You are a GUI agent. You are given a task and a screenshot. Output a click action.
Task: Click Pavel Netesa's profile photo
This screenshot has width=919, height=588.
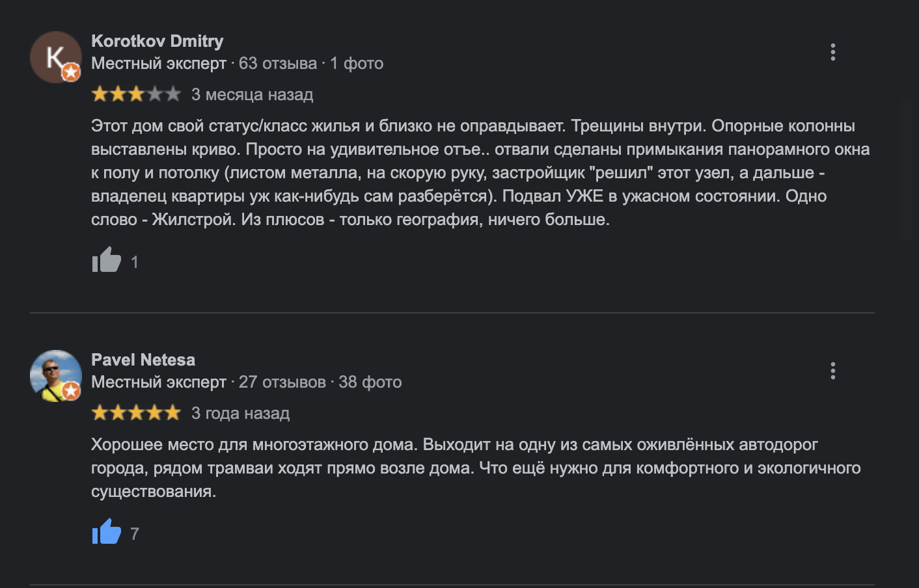pos(53,373)
